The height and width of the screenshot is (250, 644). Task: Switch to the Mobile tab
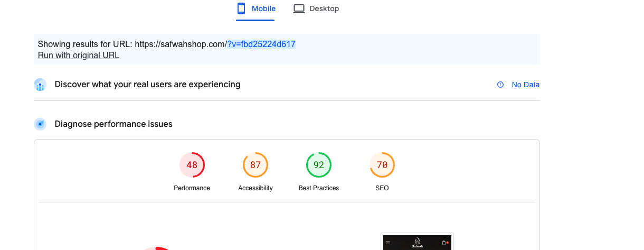pyautogui.click(x=255, y=9)
